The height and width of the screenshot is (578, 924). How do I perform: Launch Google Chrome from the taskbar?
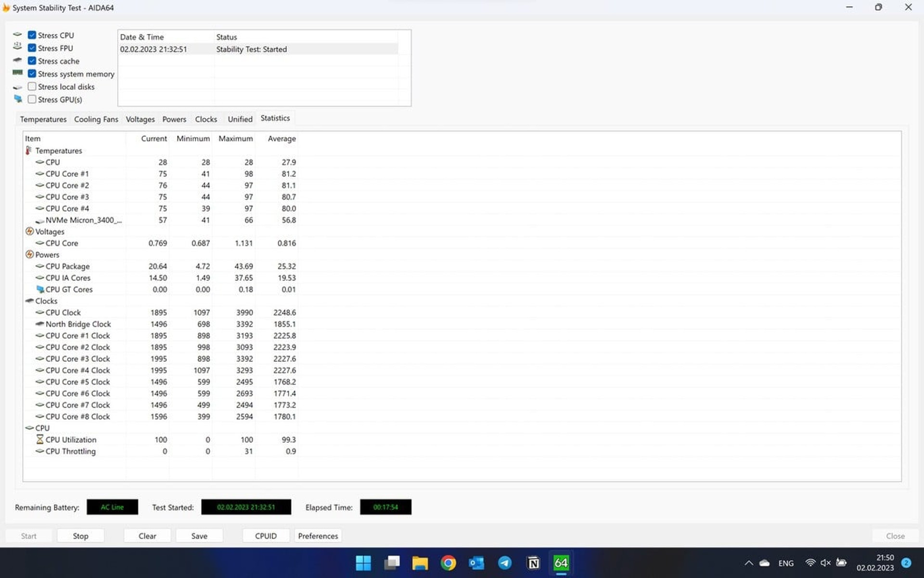[x=448, y=563]
